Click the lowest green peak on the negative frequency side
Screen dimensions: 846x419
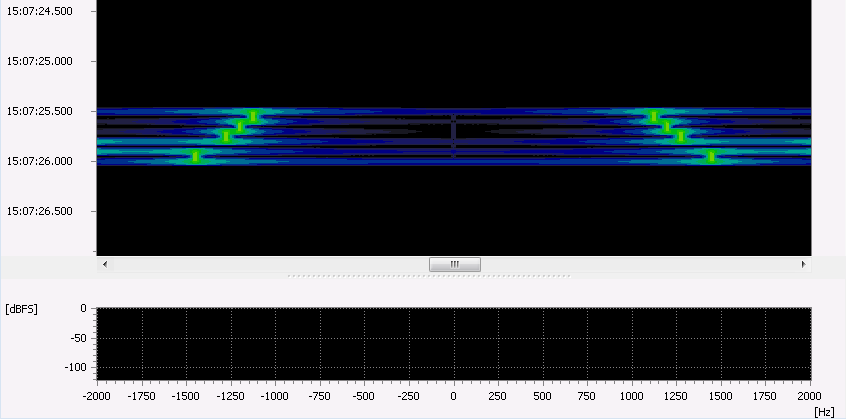click(x=196, y=156)
